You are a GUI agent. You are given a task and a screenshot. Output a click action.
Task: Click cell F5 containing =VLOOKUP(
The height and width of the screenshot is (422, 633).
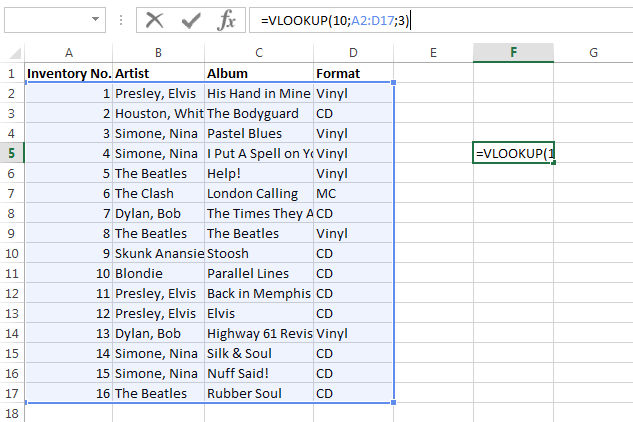pos(513,153)
